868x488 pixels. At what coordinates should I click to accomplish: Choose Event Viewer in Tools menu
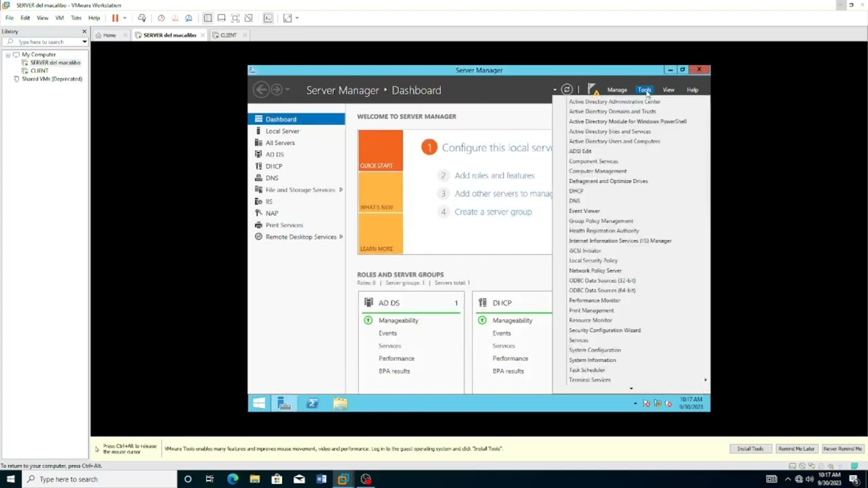pyautogui.click(x=585, y=211)
